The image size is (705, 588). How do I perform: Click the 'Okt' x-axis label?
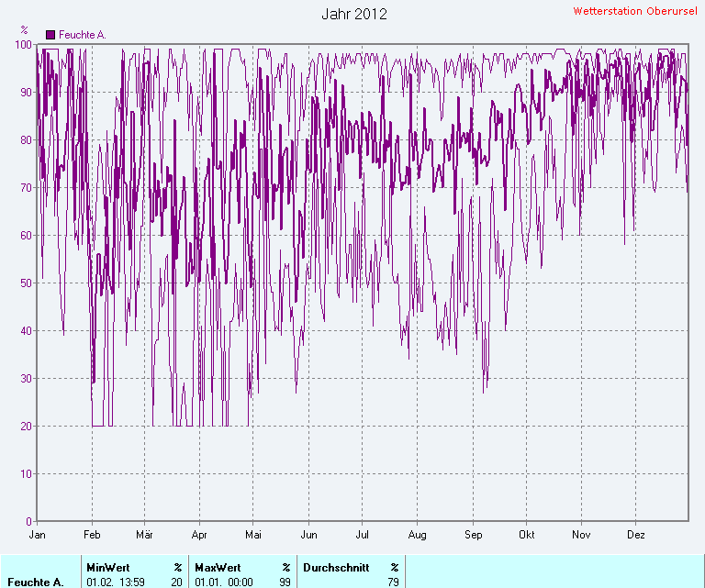click(x=527, y=535)
